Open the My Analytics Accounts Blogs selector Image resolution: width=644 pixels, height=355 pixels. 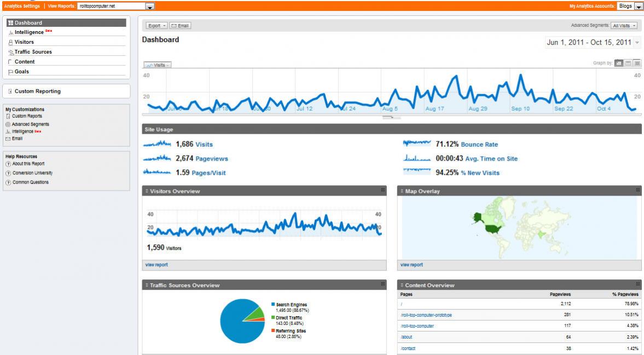point(630,6)
